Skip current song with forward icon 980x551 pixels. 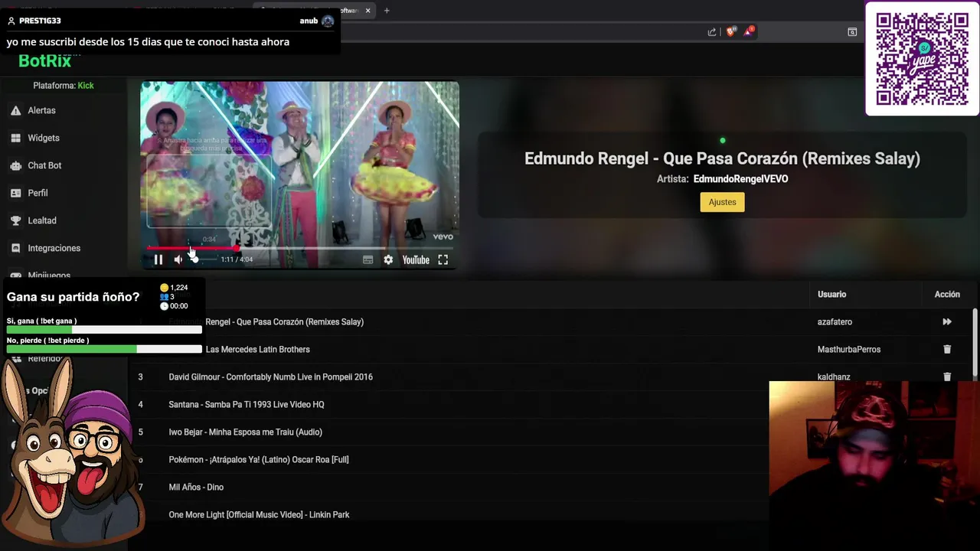(947, 322)
